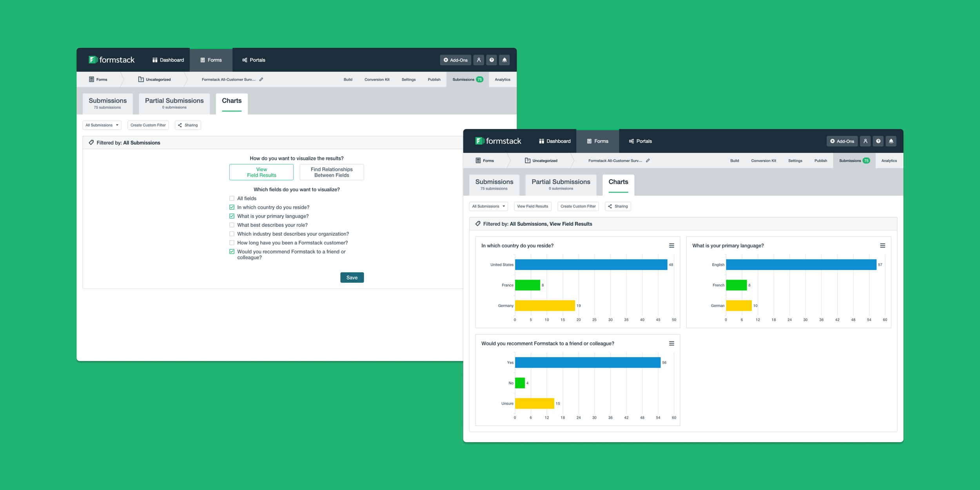Expand All Submissions dropdown in right window
The image size is (980, 490).
(x=488, y=207)
